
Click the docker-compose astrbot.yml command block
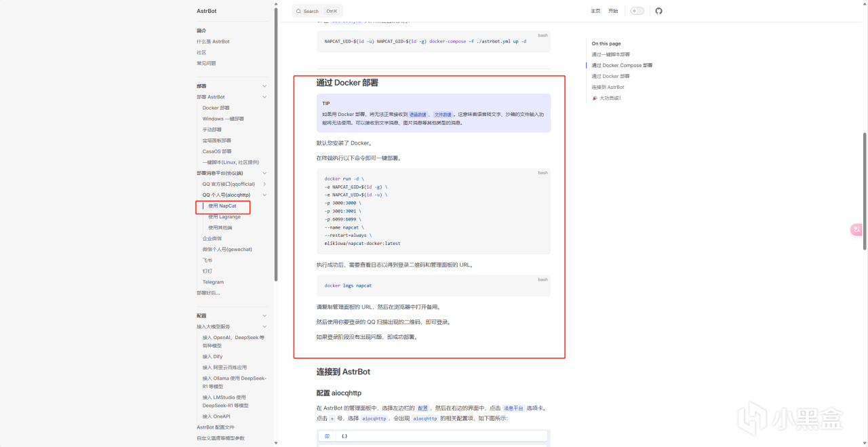point(433,41)
